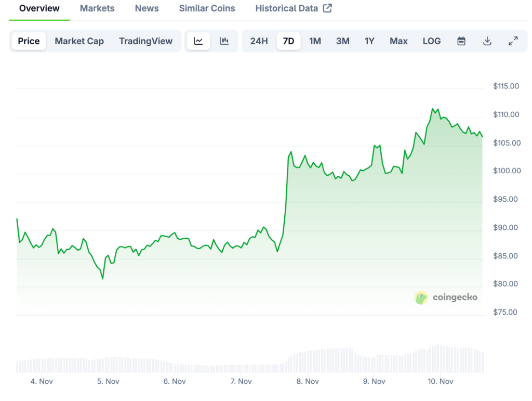Switch to line chart view icon
This screenshot has width=532, height=401.
(x=198, y=41)
